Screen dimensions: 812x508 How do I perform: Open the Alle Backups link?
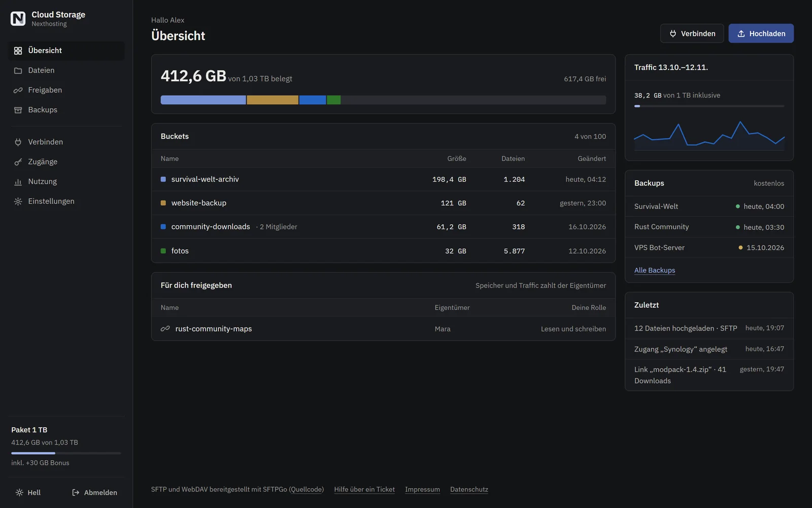pyautogui.click(x=655, y=270)
